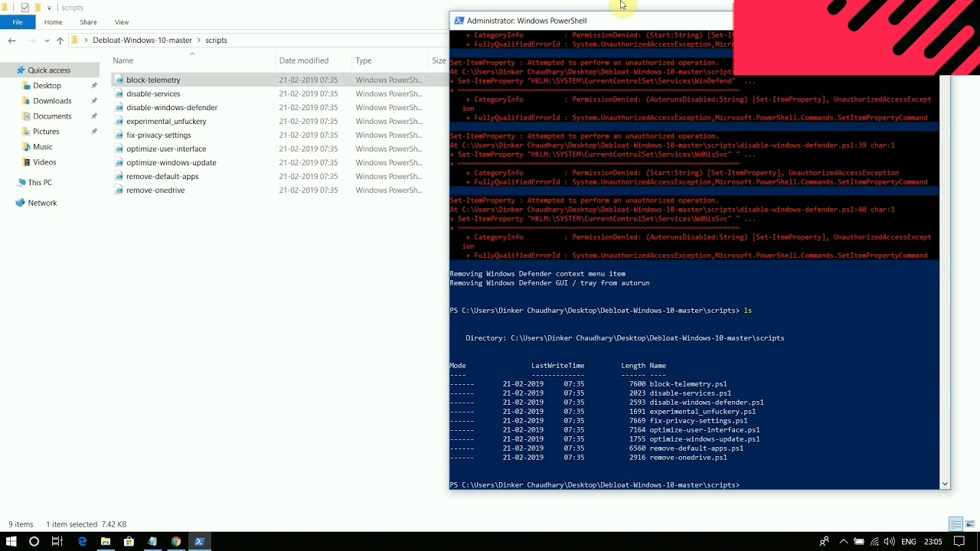The image size is (980, 551).
Task: Open Microsoft Store from the taskbar
Action: 129,541
